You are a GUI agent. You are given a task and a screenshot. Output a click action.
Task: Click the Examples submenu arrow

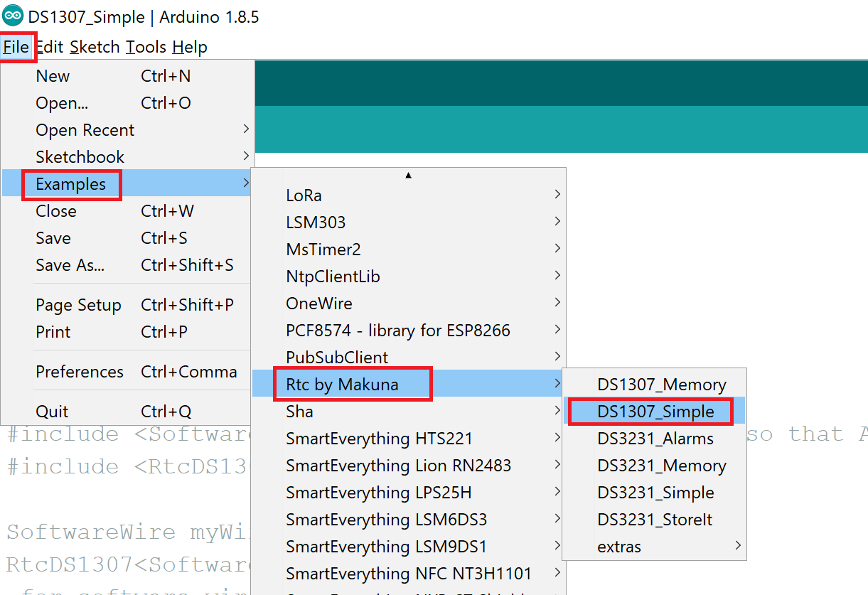246,183
